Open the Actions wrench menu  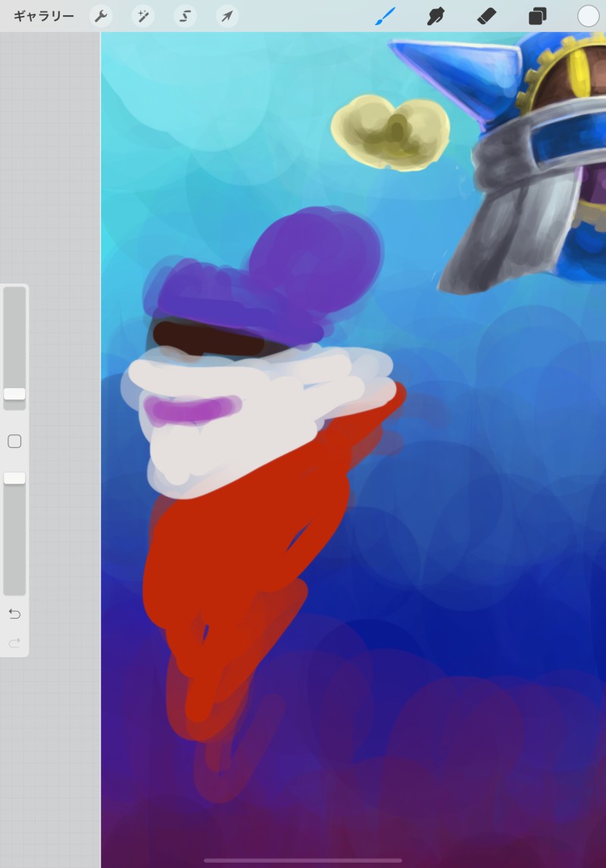pyautogui.click(x=101, y=16)
